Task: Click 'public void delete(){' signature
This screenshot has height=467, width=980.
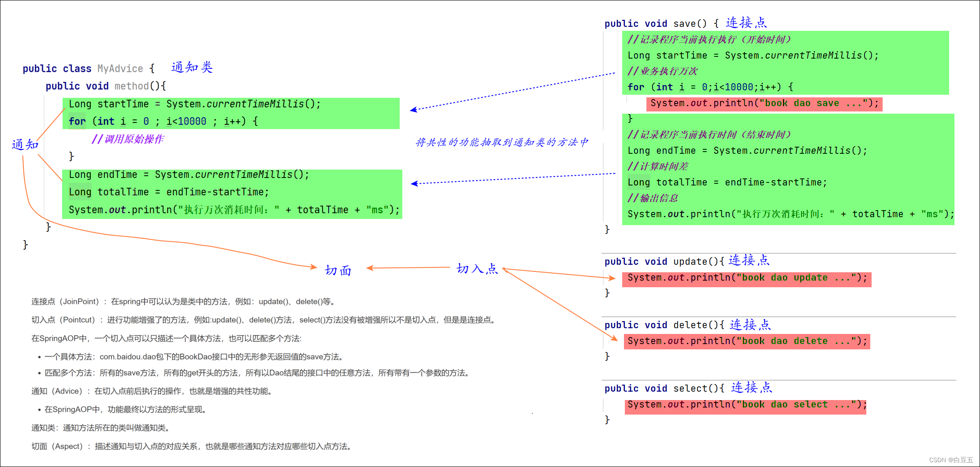Action: 664,325
